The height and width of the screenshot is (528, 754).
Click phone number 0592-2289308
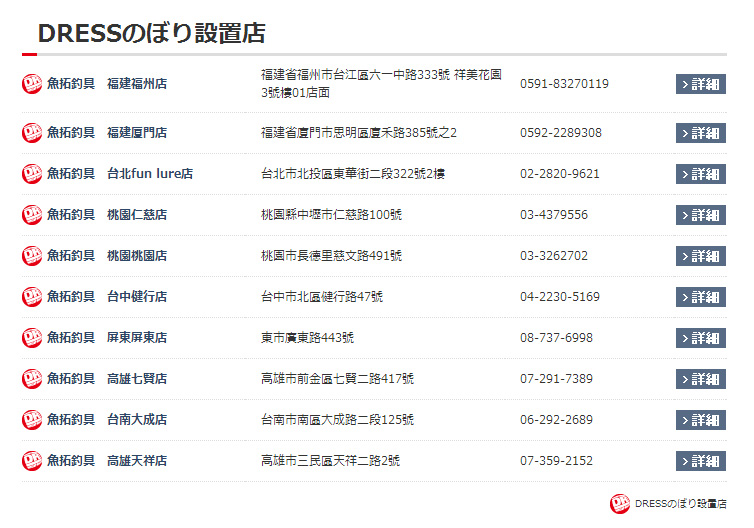coord(561,133)
